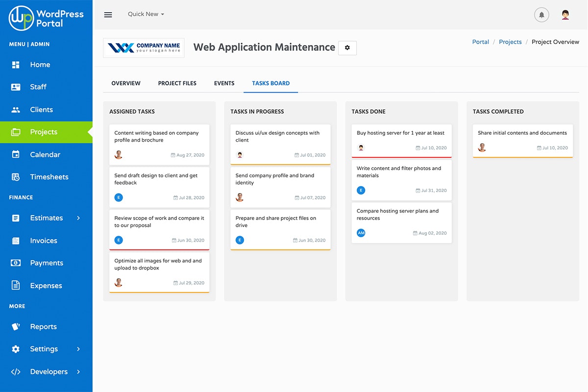This screenshot has width=588, height=392.
Task: Switch to the Overview tab
Action: coord(126,83)
